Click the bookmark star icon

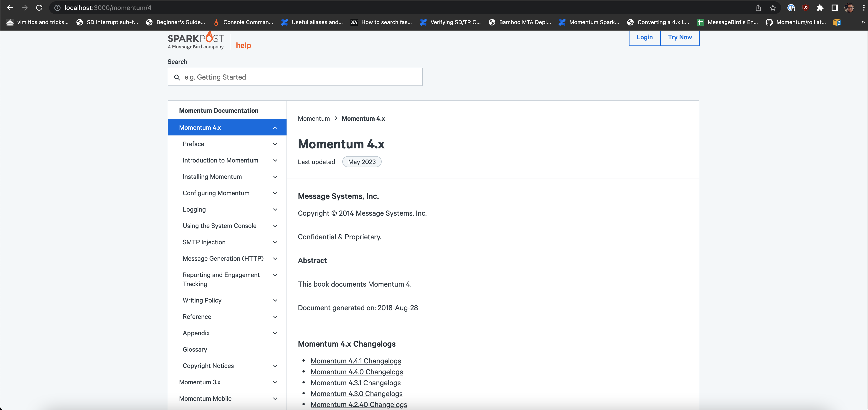(773, 8)
